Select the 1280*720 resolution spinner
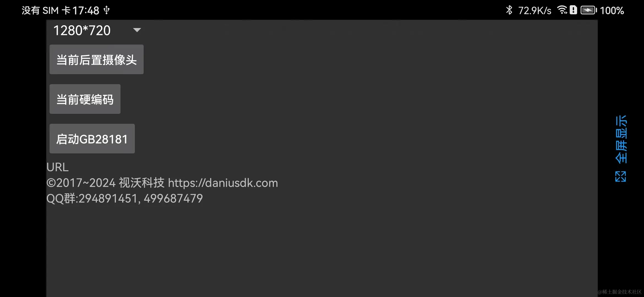 [x=96, y=30]
